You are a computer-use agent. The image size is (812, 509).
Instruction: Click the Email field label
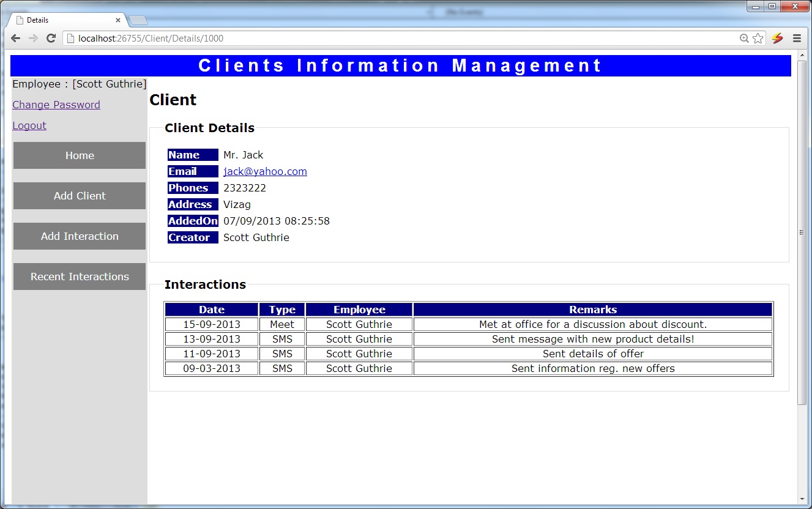193,171
